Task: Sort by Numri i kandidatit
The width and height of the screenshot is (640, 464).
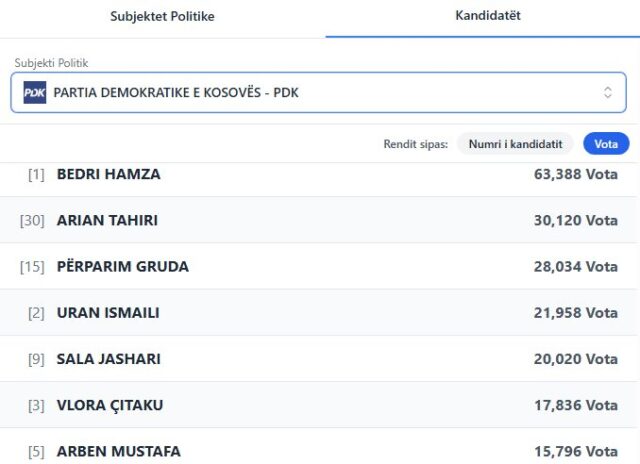Action: tap(516, 144)
